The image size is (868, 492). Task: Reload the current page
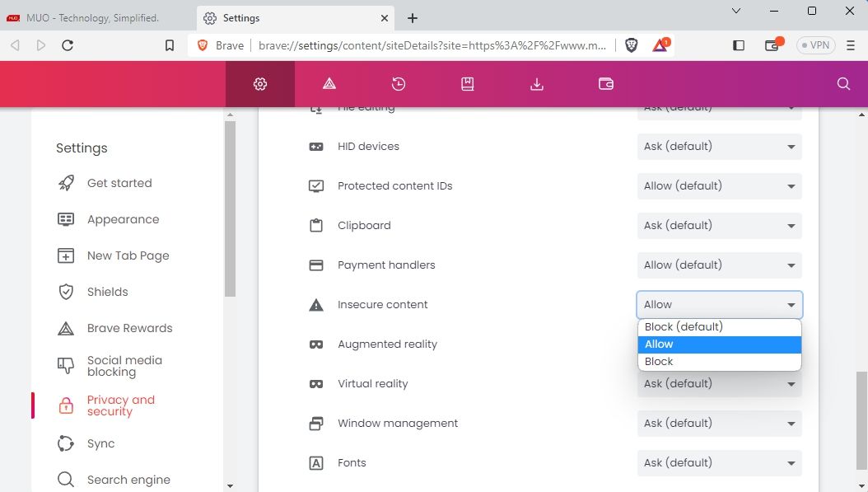(68, 45)
